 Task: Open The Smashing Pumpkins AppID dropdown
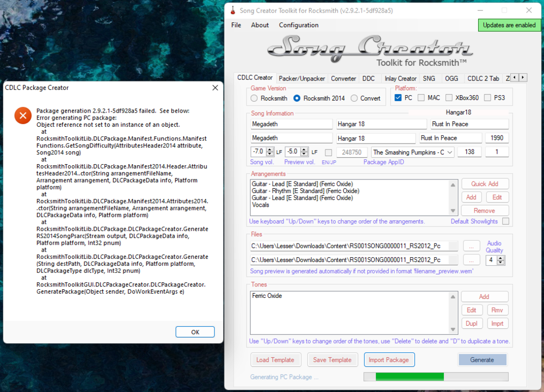[x=449, y=152]
